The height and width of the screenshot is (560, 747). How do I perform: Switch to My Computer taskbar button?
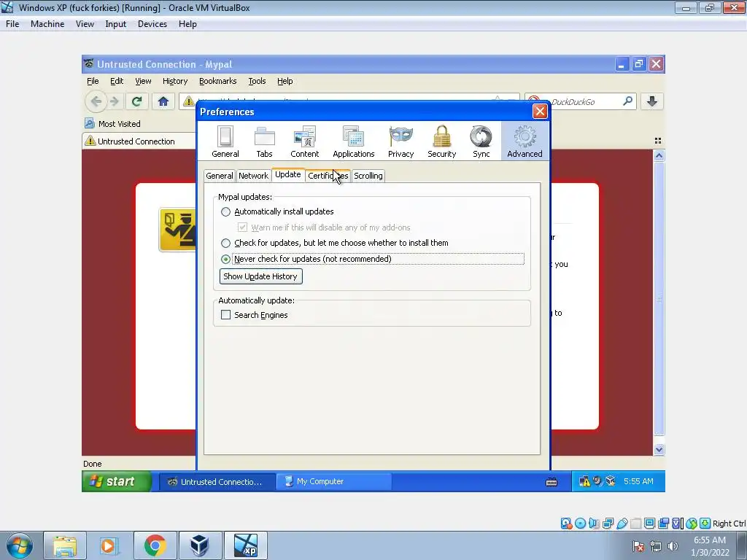(x=333, y=481)
